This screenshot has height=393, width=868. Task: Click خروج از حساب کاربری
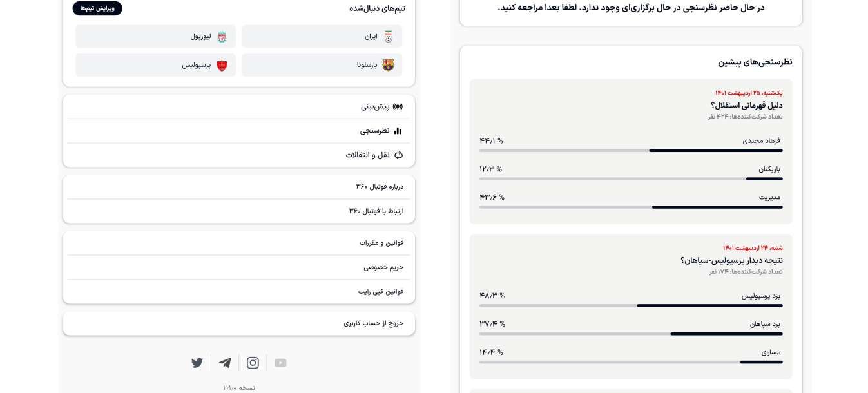[x=374, y=323]
